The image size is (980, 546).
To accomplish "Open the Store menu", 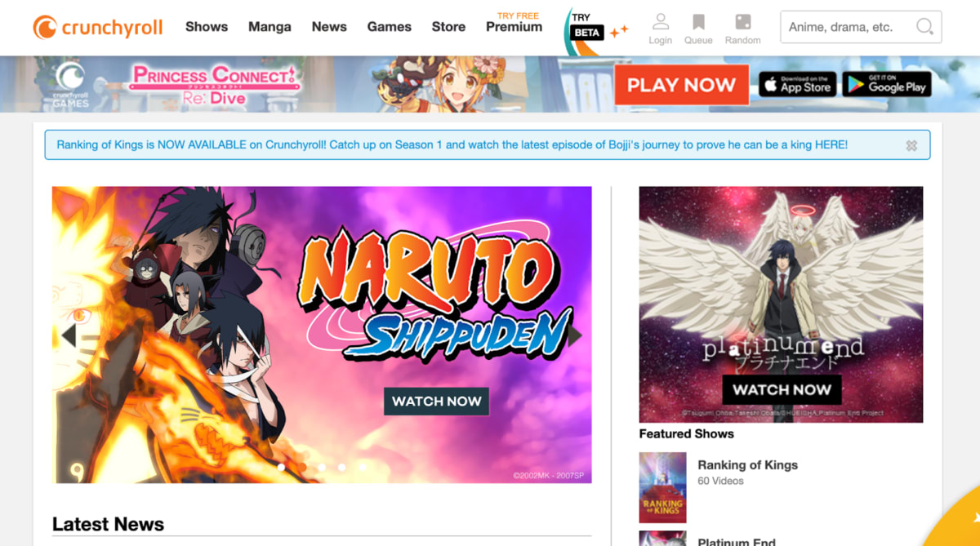I will 448,27.
